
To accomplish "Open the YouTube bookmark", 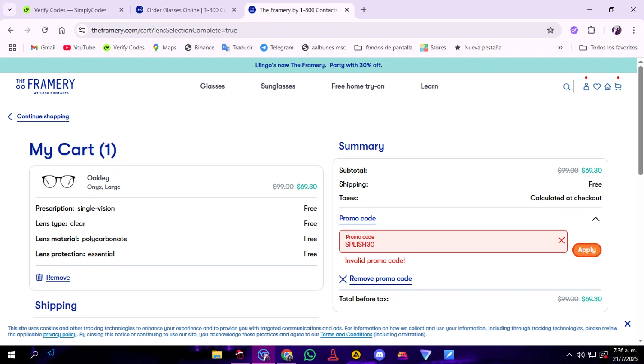I will (79, 48).
